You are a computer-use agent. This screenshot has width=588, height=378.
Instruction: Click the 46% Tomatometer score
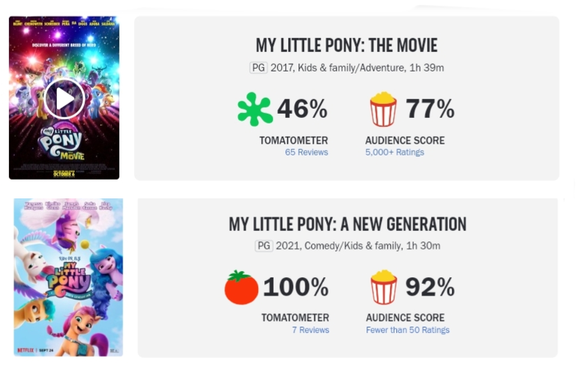[x=302, y=109]
